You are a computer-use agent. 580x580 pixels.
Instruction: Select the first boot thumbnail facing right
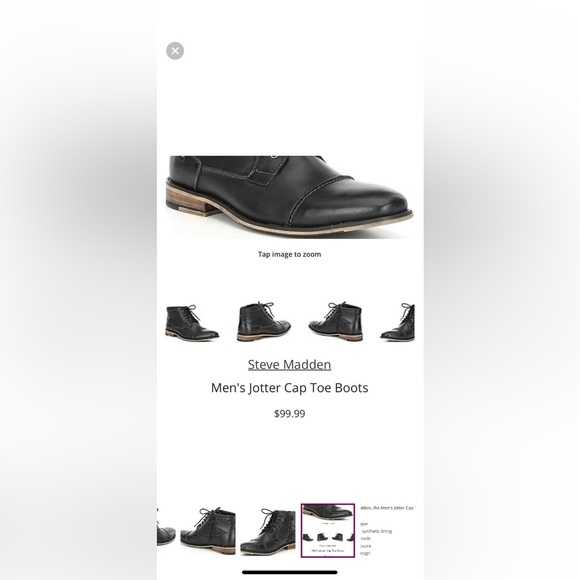[192, 322]
